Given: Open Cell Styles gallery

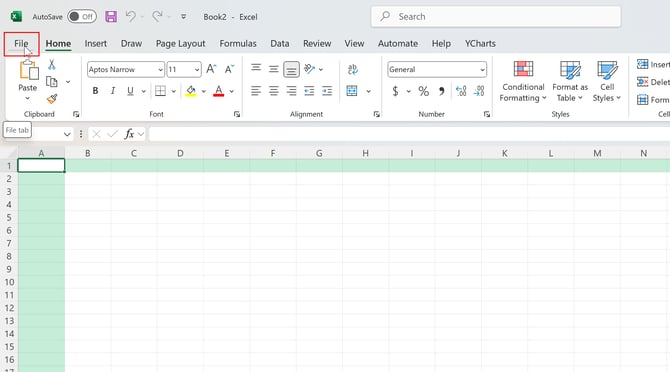Looking at the screenshot, I should pos(607,81).
